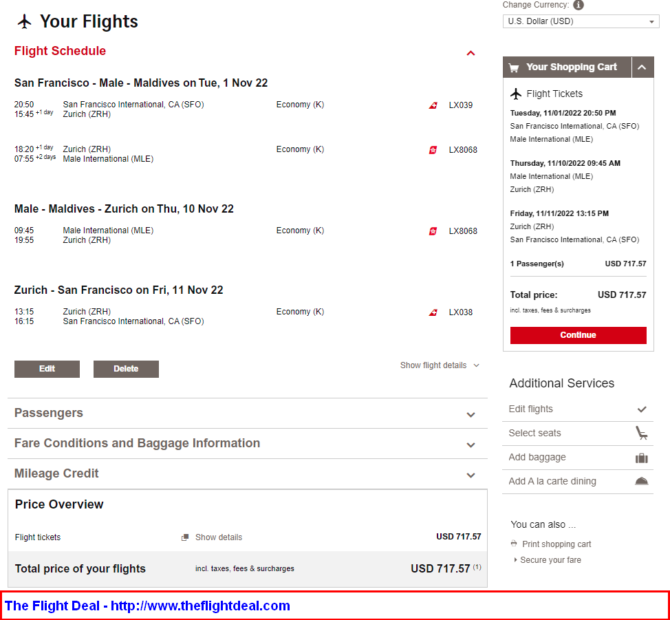Image resolution: width=670 pixels, height=620 pixels.
Task: Click the airplane icon beside Your Flights
Action: [25, 21]
